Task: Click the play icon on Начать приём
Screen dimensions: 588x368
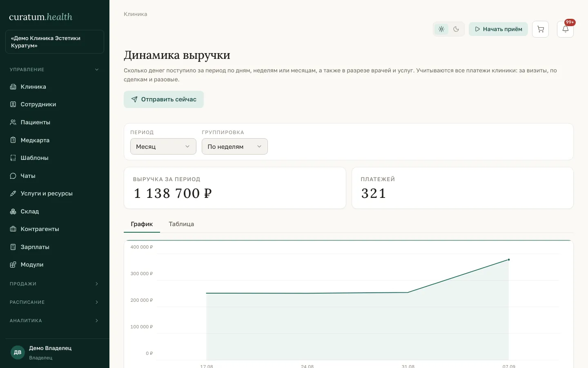Action: coord(477,29)
